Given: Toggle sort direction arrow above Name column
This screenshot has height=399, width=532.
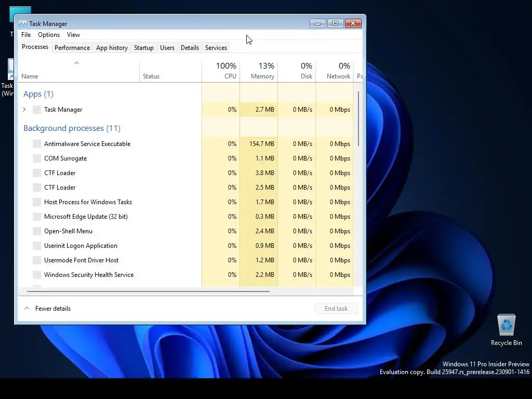Looking at the screenshot, I should coord(77,63).
